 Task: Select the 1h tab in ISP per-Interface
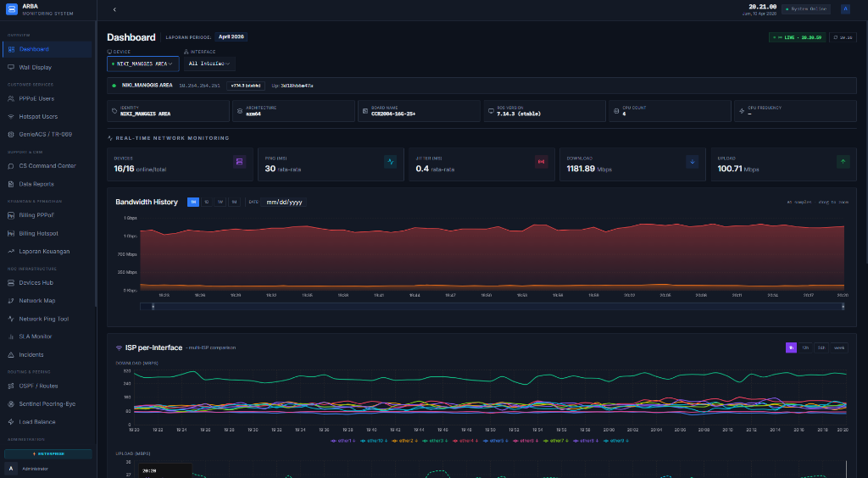pos(791,348)
